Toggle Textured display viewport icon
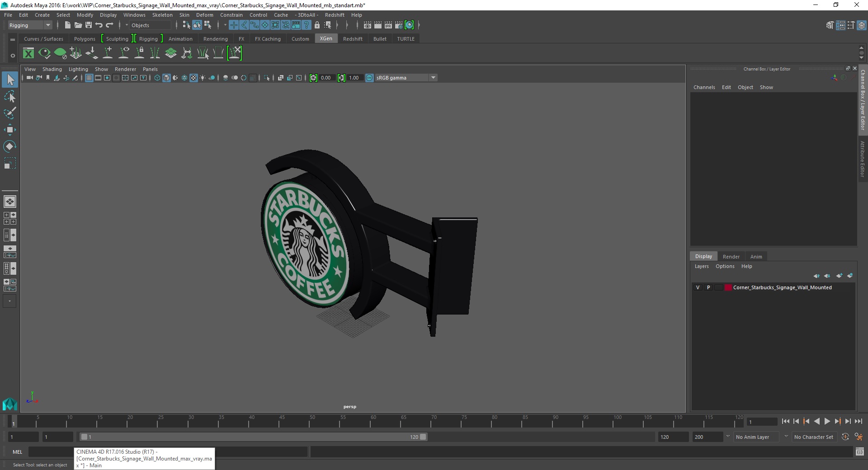868x470 pixels. tap(193, 78)
